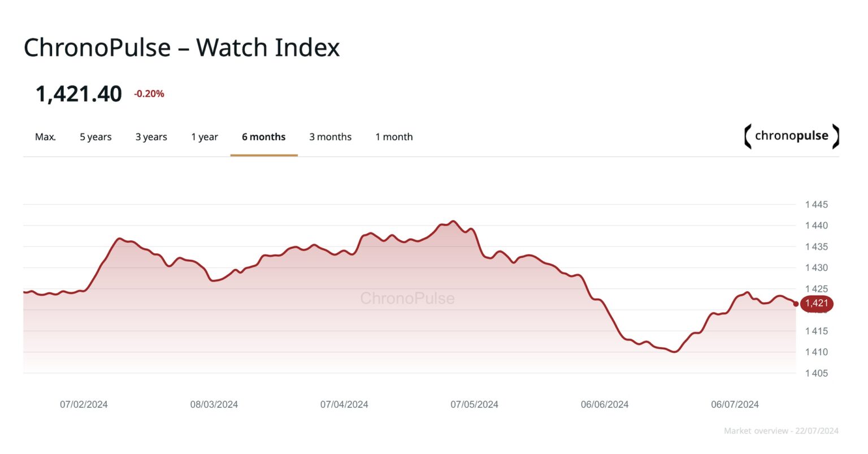Click the red end-point dot on the chart line
This screenshot has height=454, width=868.
click(796, 303)
